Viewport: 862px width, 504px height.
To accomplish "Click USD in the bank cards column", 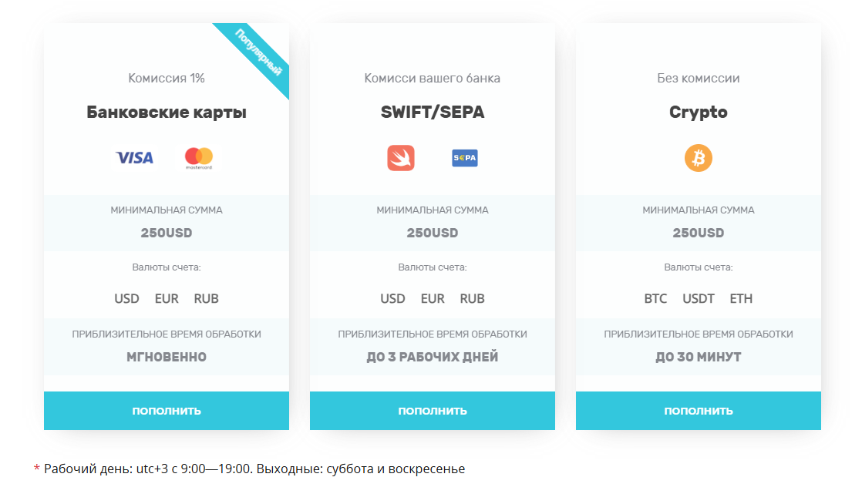I will click(126, 298).
